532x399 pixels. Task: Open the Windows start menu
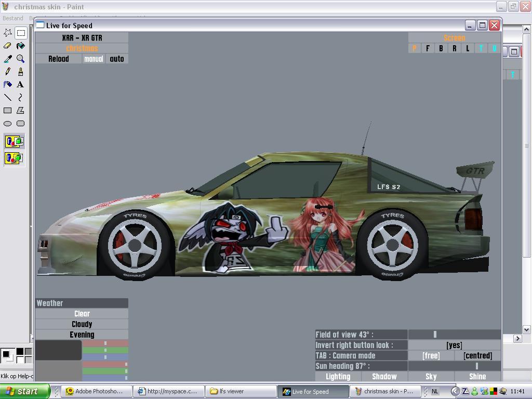coord(24,391)
